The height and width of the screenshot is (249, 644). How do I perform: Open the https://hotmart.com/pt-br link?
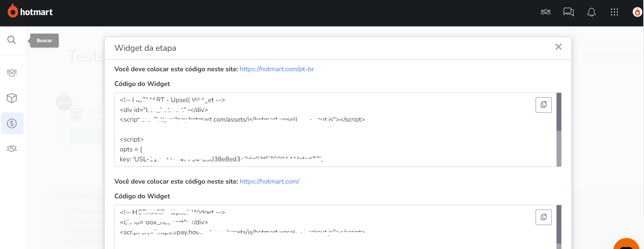(x=277, y=69)
